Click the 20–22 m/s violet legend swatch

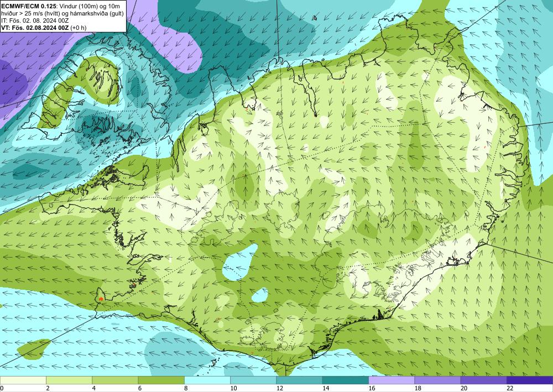click(484, 380)
